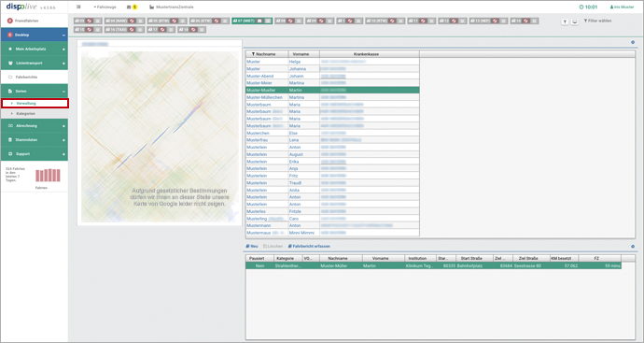Open Fahrberichte in the sidebar
The width and height of the screenshot is (644, 343).
pos(35,77)
